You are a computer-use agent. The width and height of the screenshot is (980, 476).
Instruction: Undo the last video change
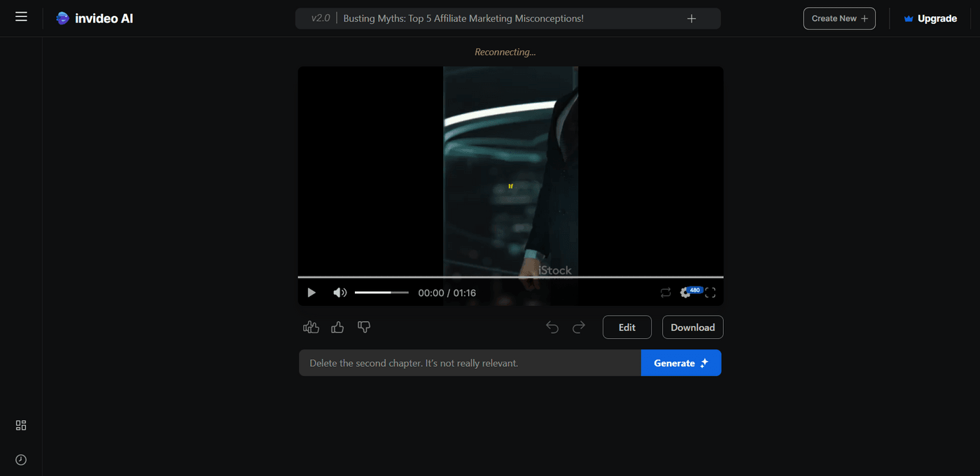pos(552,327)
